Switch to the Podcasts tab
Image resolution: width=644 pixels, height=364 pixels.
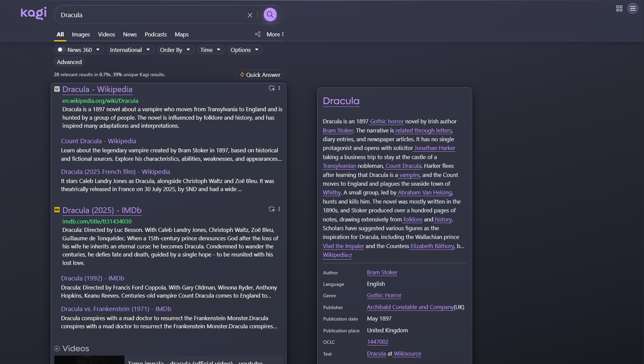point(156,34)
